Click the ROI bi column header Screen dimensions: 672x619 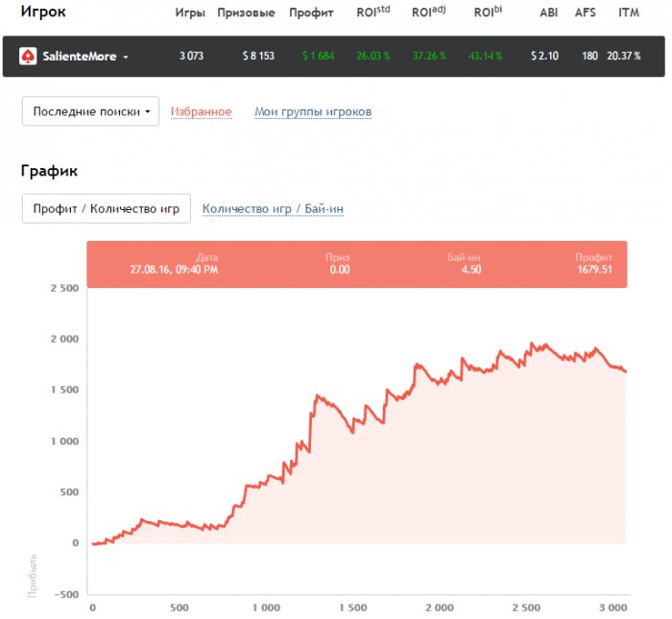(x=488, y=13)
